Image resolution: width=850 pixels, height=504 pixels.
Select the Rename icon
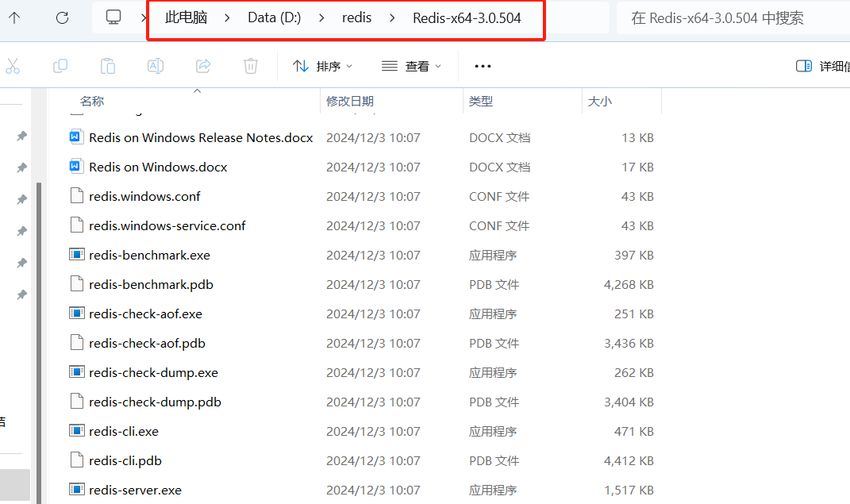(x=156, y=66)
